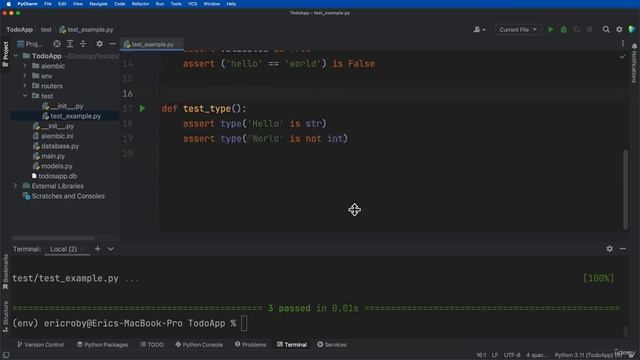
Task: Expand External Libraries node
Action: (16, 186)
